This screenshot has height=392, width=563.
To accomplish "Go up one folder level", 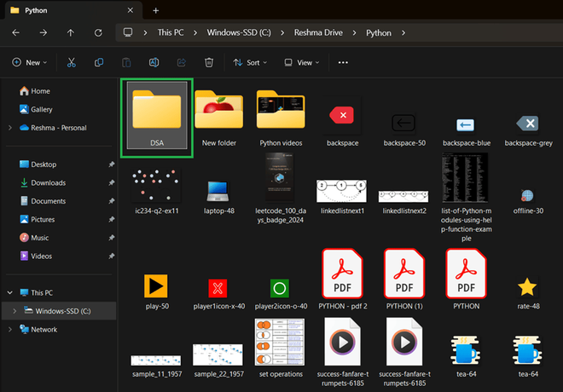I will (71, 32).
